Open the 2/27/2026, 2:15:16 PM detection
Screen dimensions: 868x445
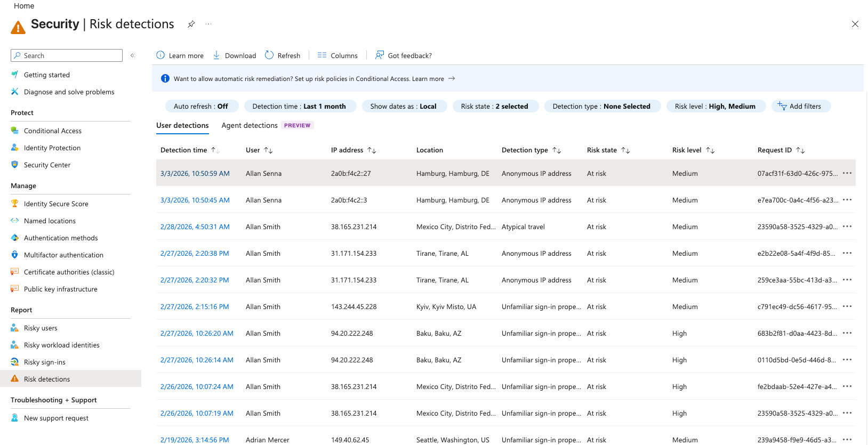tap(195, 306)
